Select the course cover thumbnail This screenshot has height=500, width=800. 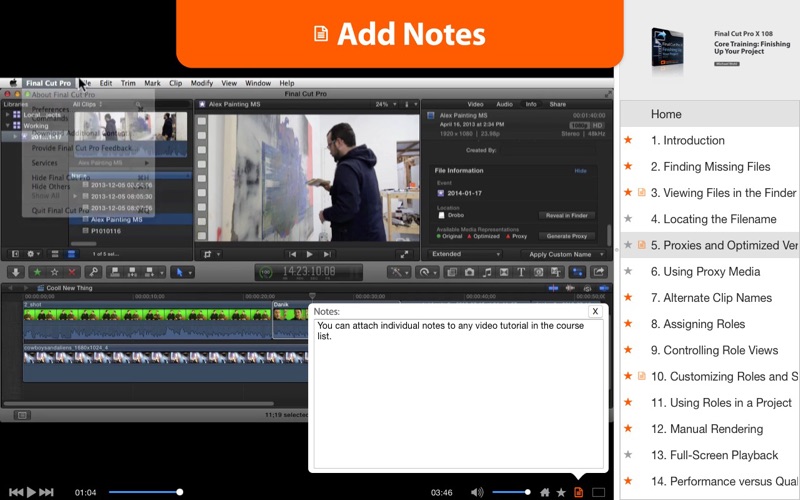(667, 48)
